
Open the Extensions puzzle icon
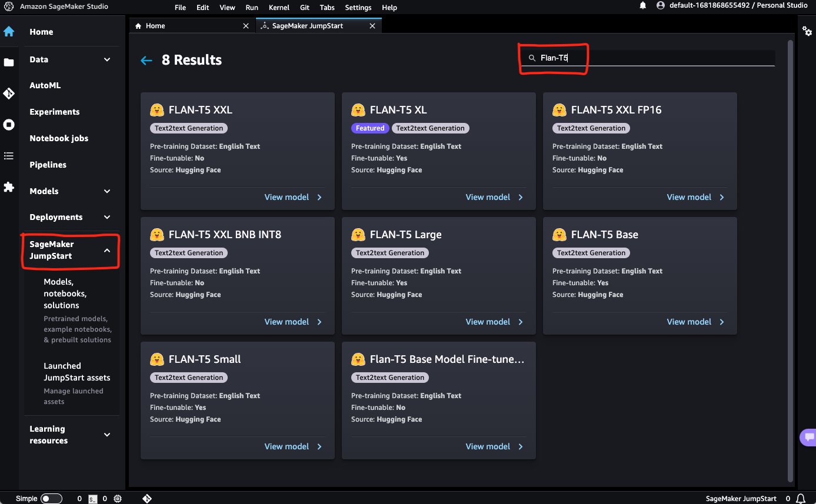point(9,187)
